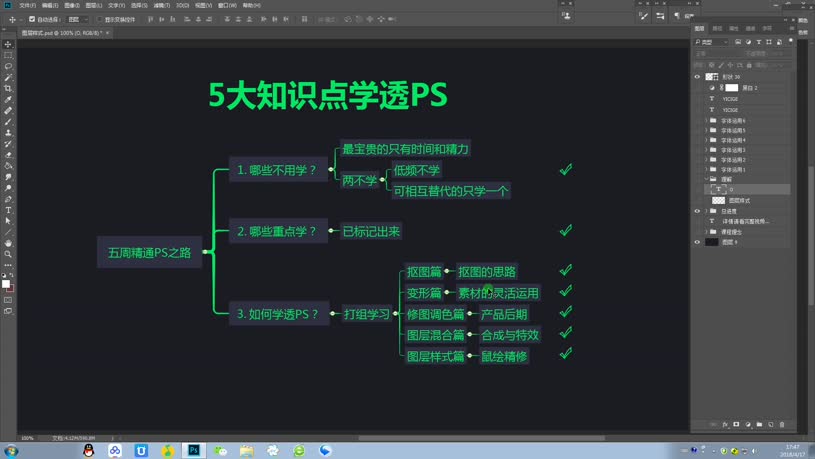This screenshot has height=459, width=815.
Task: Show the 字体运用1 group visibility box
Action: 697,169
